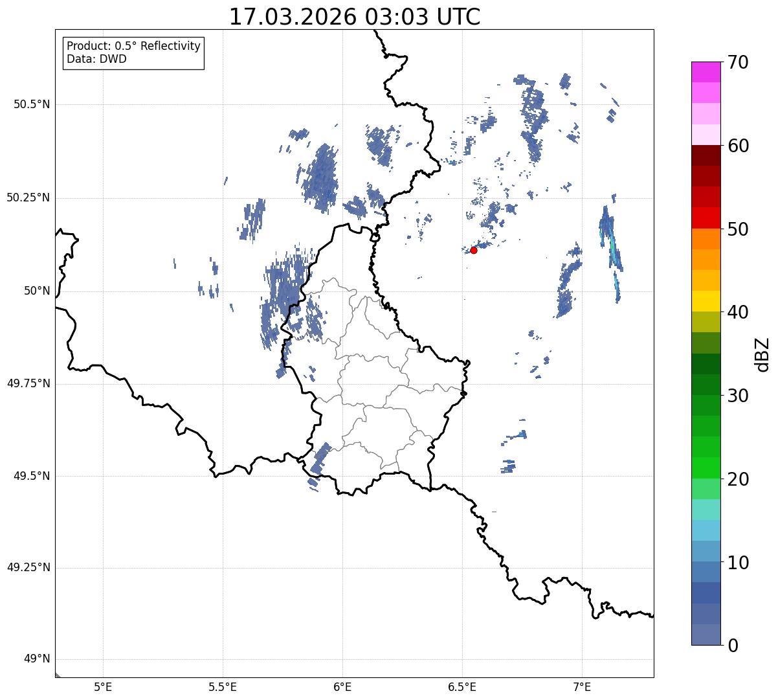This screenshot has width=778, height=700.
Task: Click the 10 colorbar tick label
Action: [737, 563]
